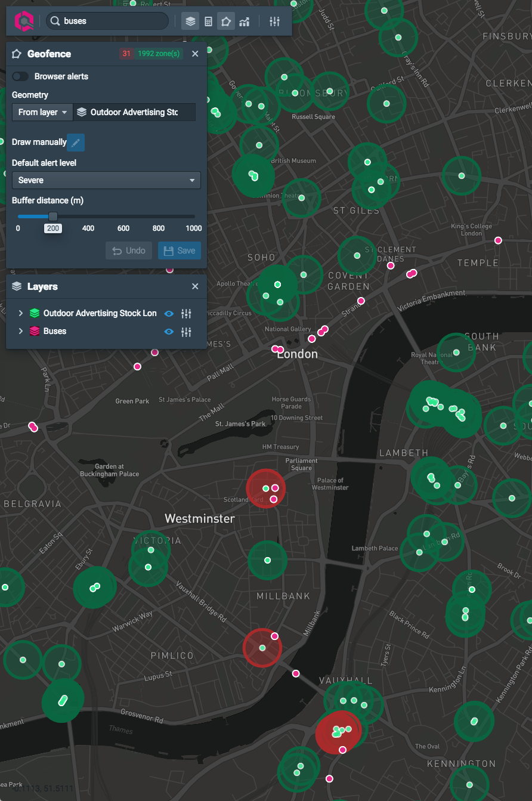Enable the Browser alerts switch

(x=20, y=76)
